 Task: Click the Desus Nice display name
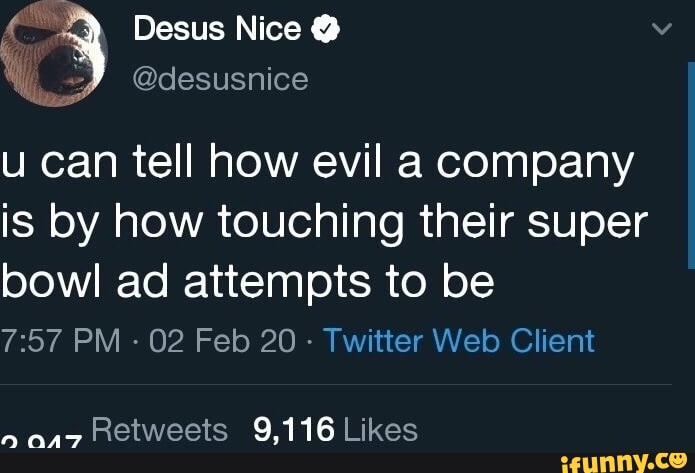(217, 31)
